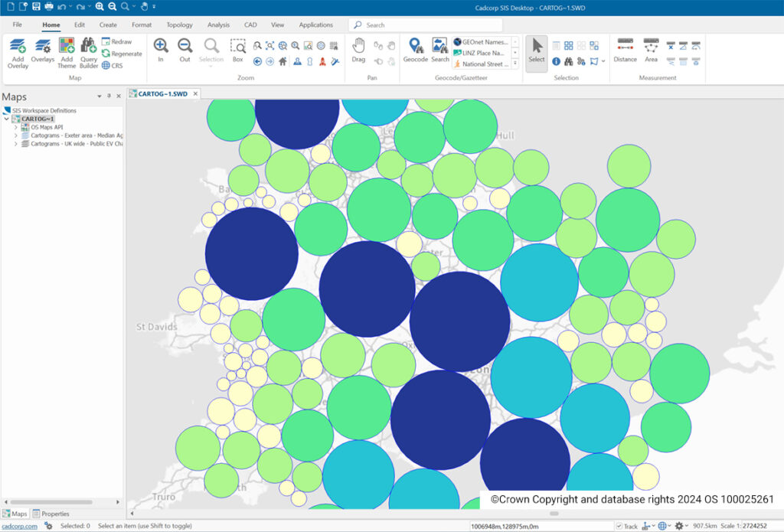
Task: Open the Analysis ribbon tab
Action: point(218,24)
